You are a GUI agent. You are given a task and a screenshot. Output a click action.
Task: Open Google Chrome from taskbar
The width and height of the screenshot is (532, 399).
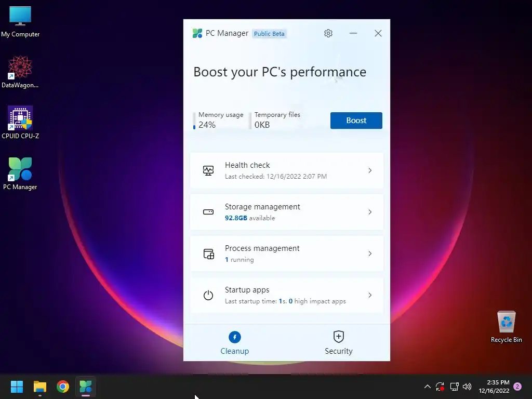tap(63, 387)
